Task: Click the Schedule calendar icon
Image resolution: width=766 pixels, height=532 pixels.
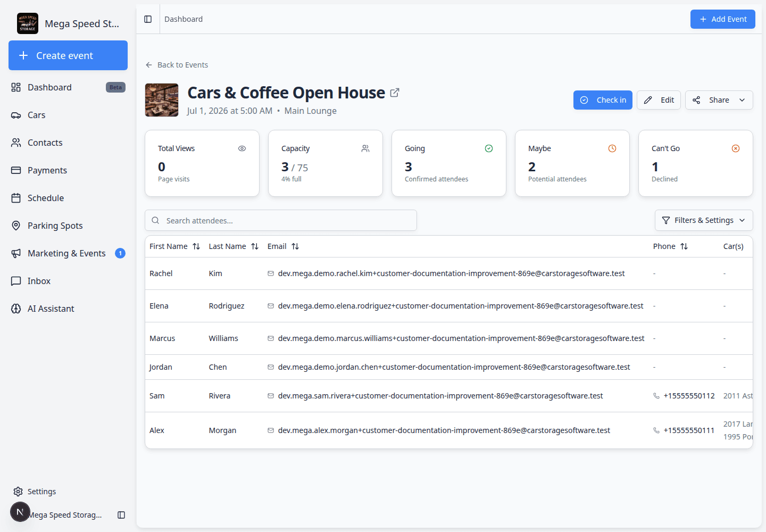Action: [x=16, y=198]
